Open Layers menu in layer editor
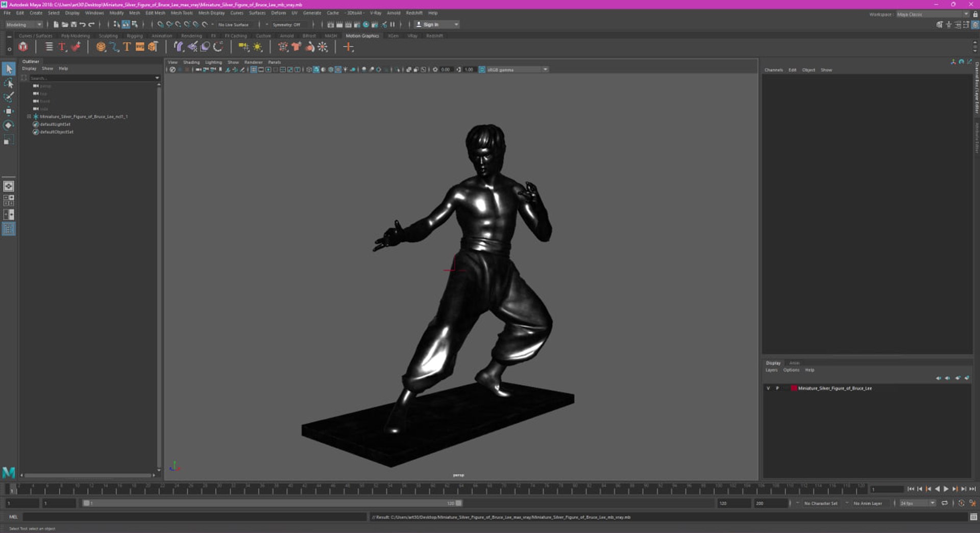 771,370
